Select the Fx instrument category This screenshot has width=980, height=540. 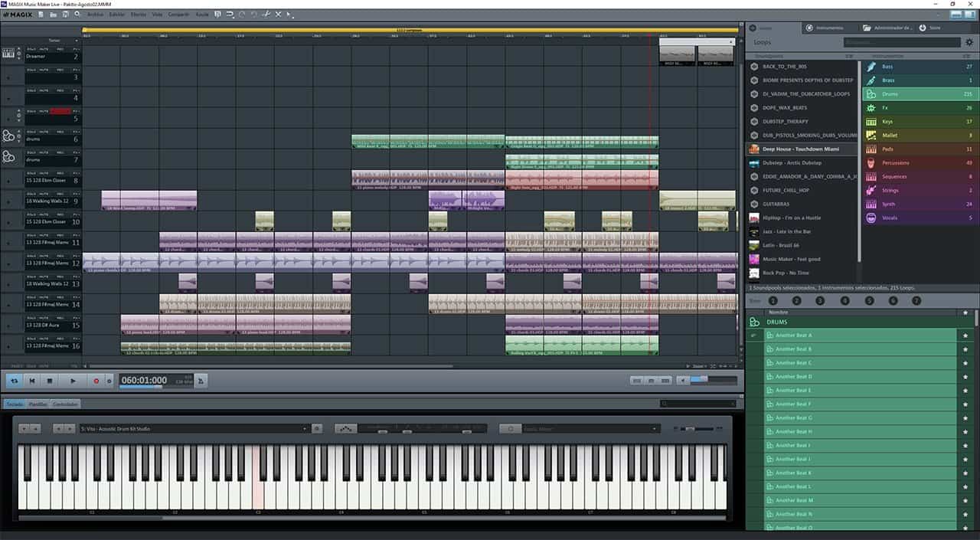[x=919, y=108]
